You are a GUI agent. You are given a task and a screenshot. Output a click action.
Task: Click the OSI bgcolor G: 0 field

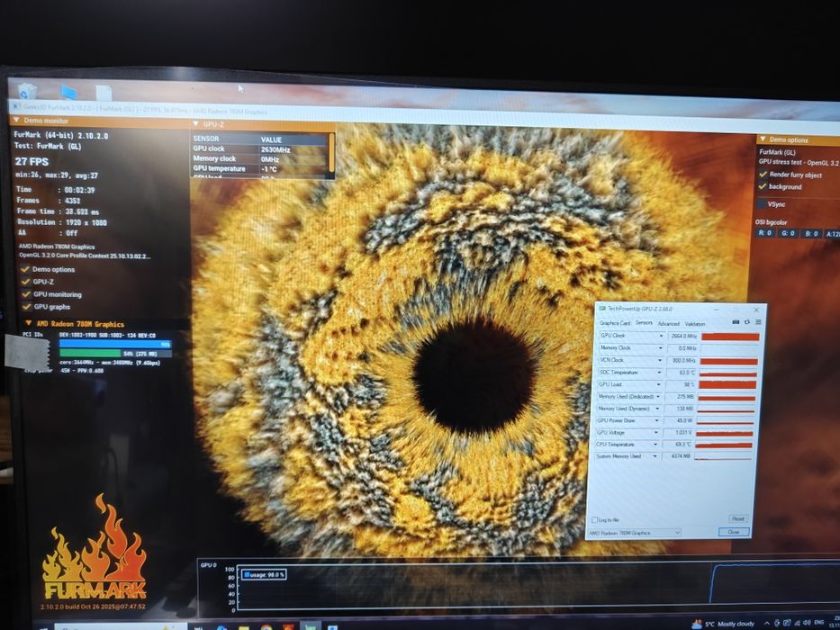[x=788, y=233]
